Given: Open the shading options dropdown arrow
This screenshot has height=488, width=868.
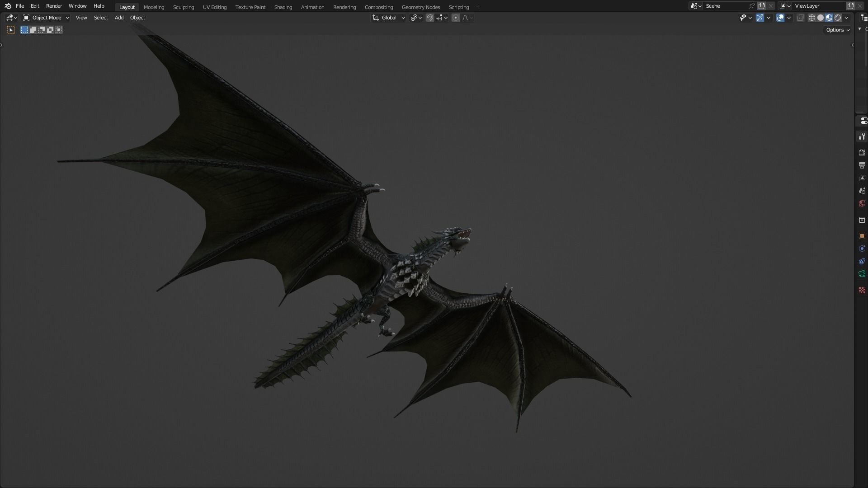Looking at the screenshot, I should 846,18.
